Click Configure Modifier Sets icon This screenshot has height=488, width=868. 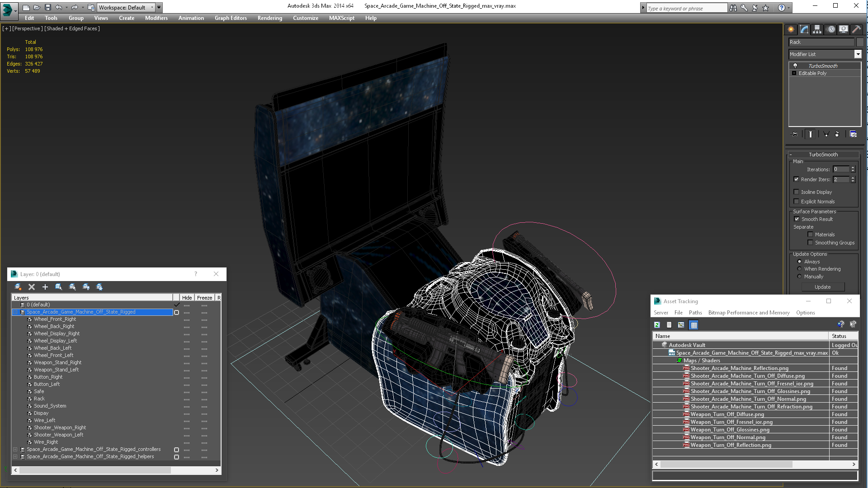click(x=853, y=134)
